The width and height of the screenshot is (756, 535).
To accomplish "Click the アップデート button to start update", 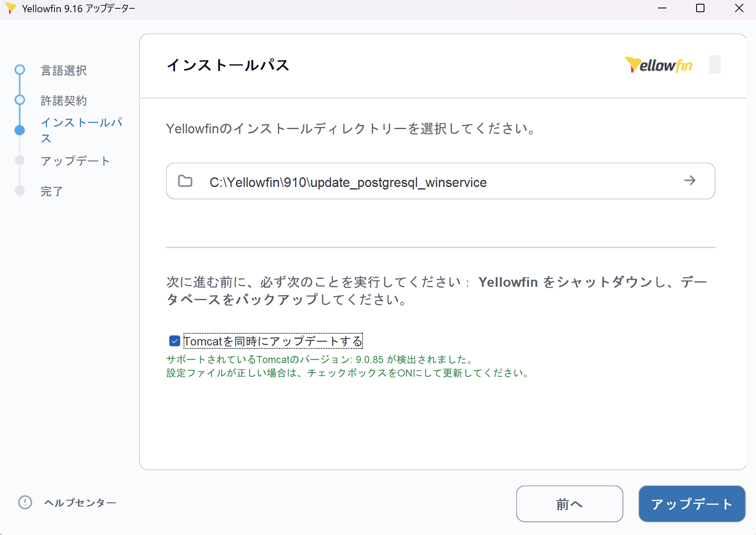I will click(692, 504).
